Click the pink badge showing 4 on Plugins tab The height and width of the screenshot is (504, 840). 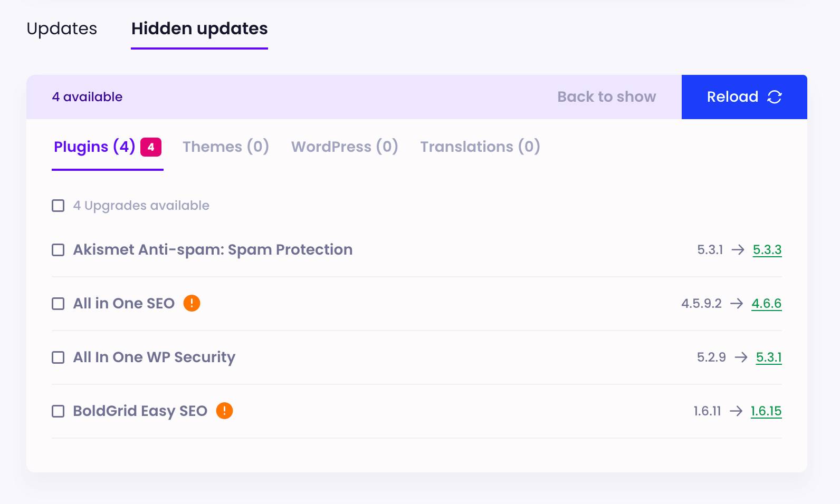click(150, 148)
